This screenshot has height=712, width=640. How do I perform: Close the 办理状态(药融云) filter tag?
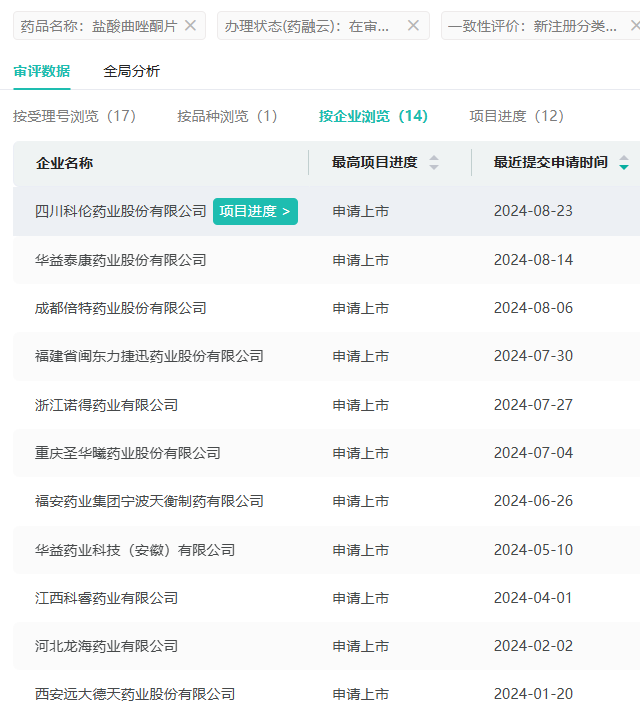[413, 26]
